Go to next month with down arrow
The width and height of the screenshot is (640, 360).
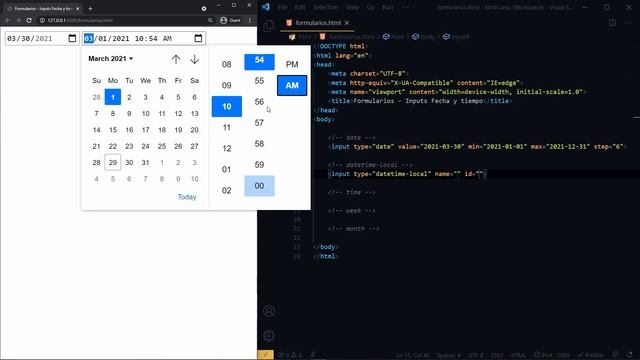pyautogui.click(x=194, y=59)
